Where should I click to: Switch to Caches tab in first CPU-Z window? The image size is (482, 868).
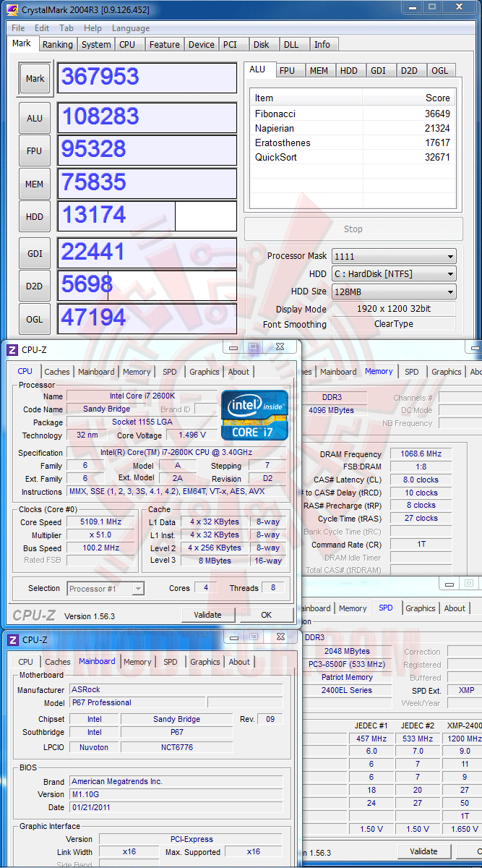pyautogui.click(x=57, y=372)
